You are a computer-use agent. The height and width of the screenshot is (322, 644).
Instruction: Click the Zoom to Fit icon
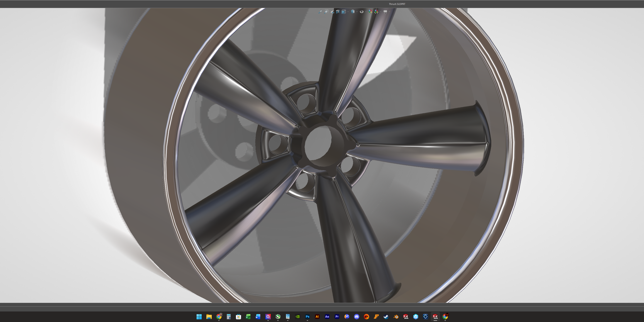pyautogui.click(x=320, y=12)
